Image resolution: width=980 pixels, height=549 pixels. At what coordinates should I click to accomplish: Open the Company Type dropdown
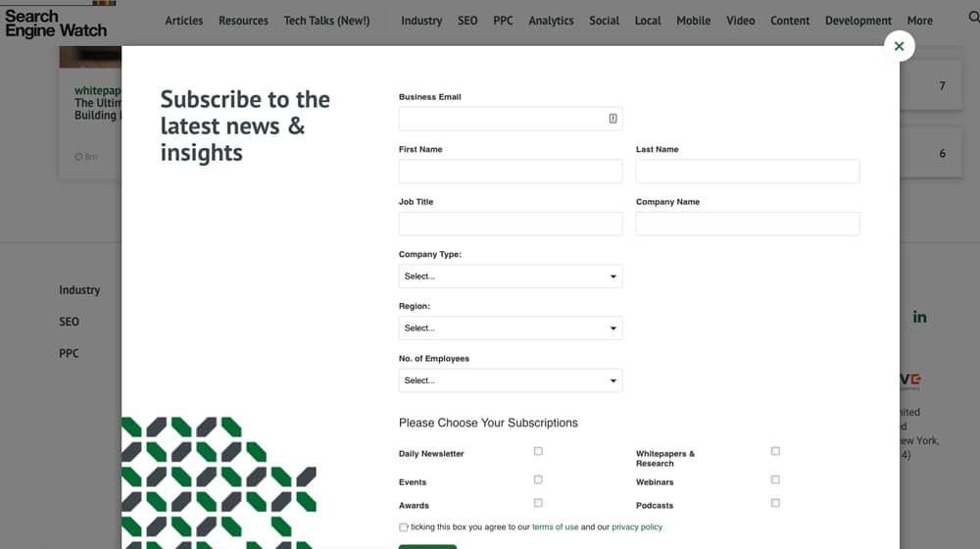(x=511, y=276)
